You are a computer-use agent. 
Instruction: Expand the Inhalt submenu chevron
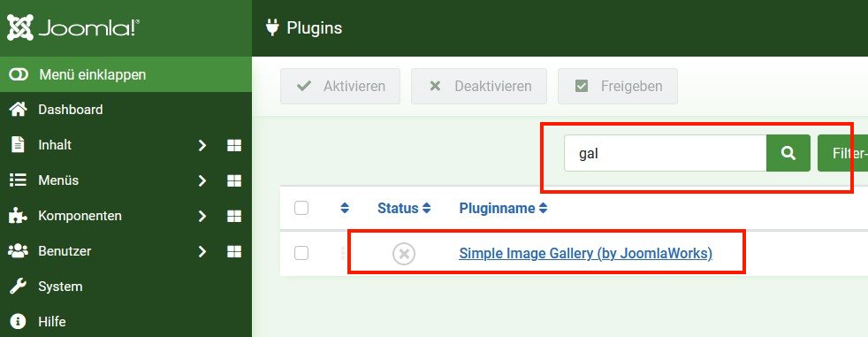[202, 145]
